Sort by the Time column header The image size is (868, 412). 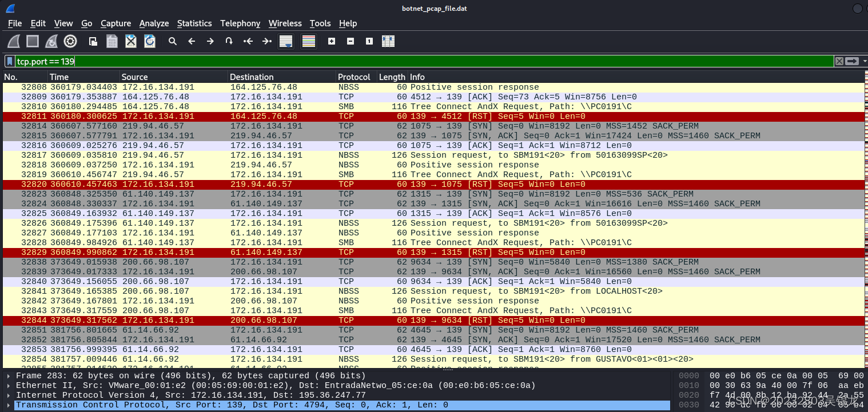pyautogui.click(x=84, y=77)
